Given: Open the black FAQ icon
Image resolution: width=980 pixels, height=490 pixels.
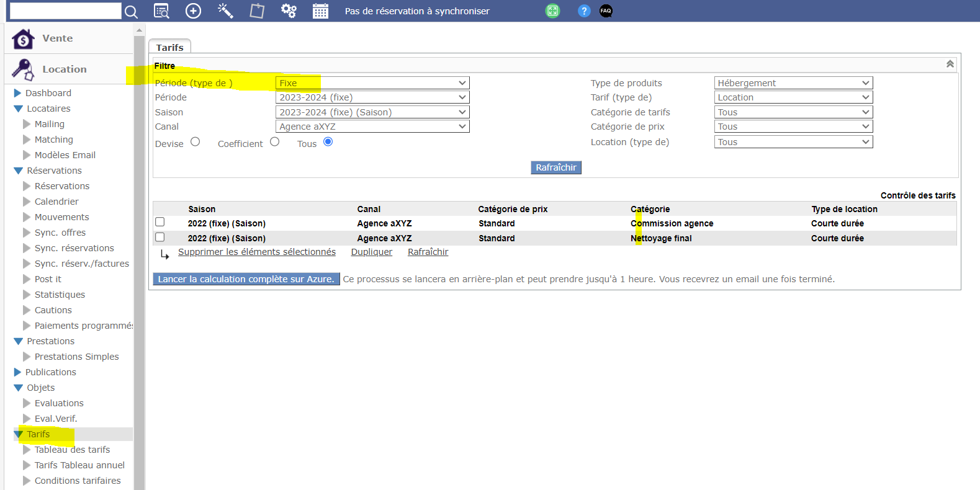Looking at the screenshot, I should click(606, 11).
